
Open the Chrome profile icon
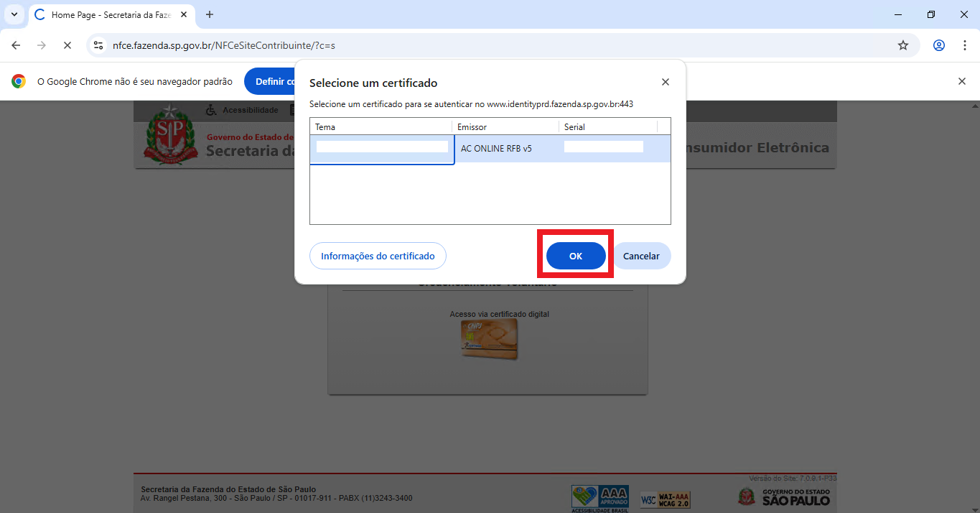pyautogui.click(x=938, y=45)
